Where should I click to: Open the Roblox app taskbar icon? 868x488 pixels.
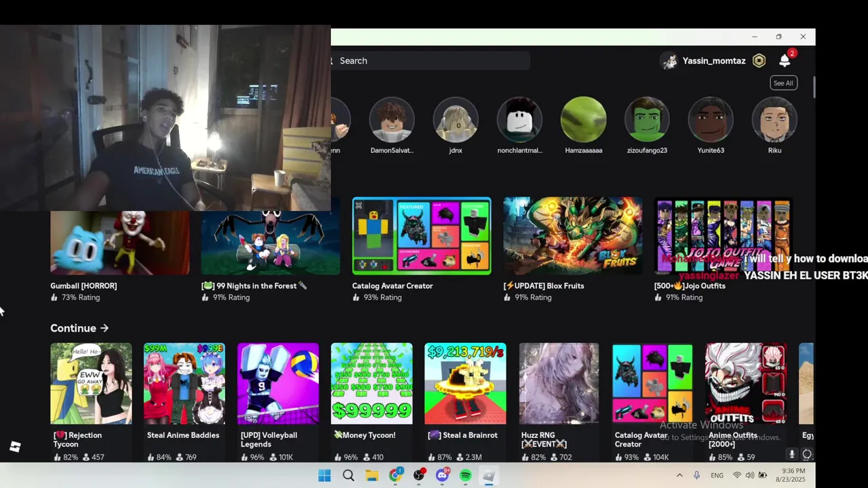pos(489,476)
